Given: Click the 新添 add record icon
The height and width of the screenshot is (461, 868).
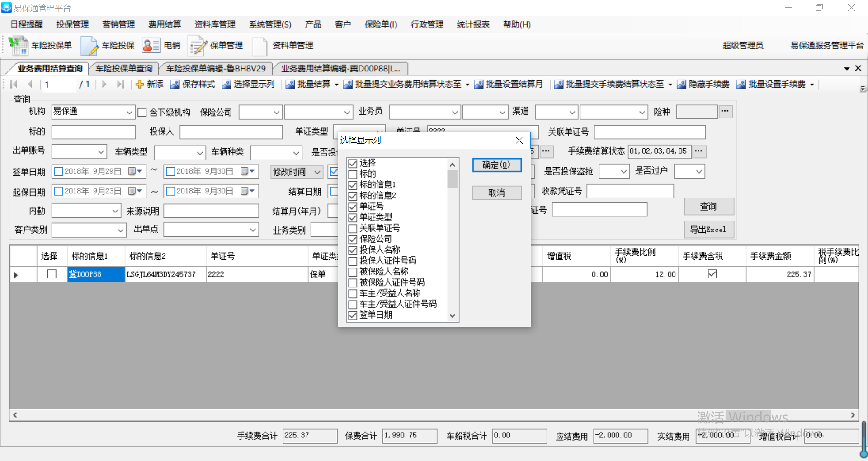Looking at the screenshot, I should point(140,85).
